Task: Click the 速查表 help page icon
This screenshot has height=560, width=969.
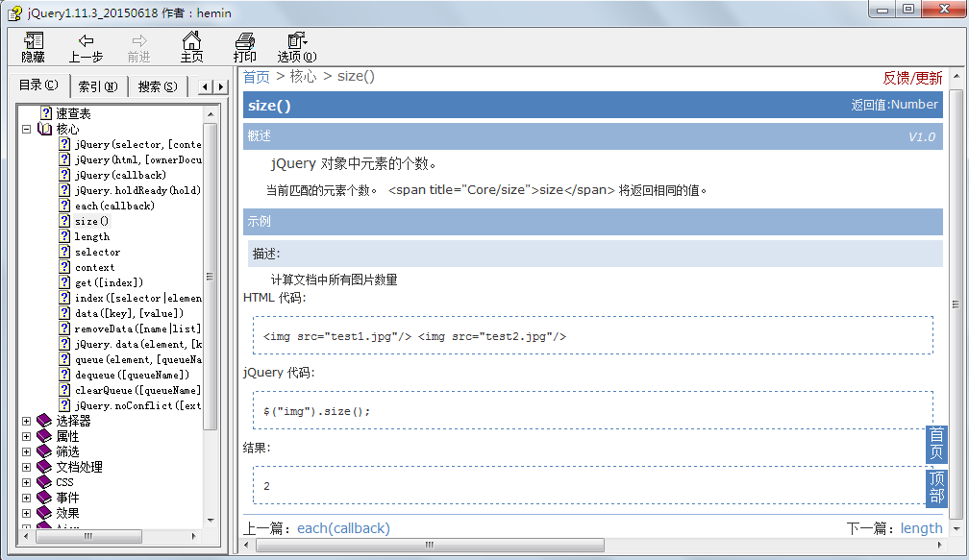Action: 46,113
